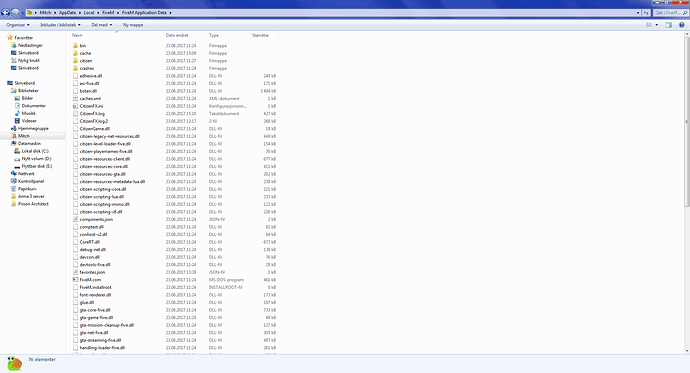Image resolution: width=690 pixels, height=373 pixels.
Task: Click the snail icon in details pane
Action: (14, 363)
